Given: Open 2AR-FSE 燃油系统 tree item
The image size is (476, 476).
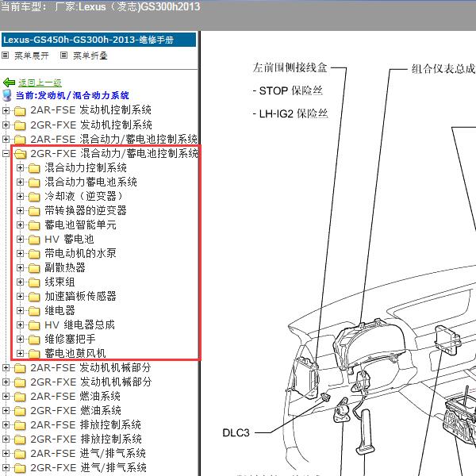Looking at the screenshot, I should pyautogui.click(x=75, y=396).
